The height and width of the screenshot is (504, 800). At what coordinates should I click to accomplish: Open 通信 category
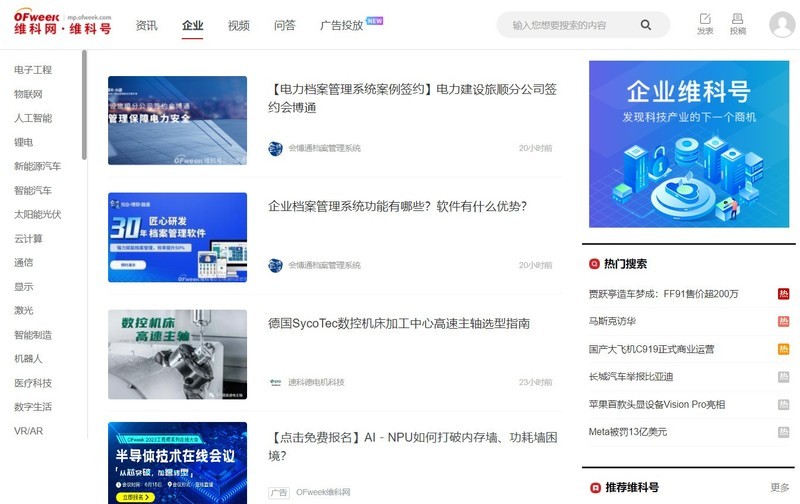23,263
